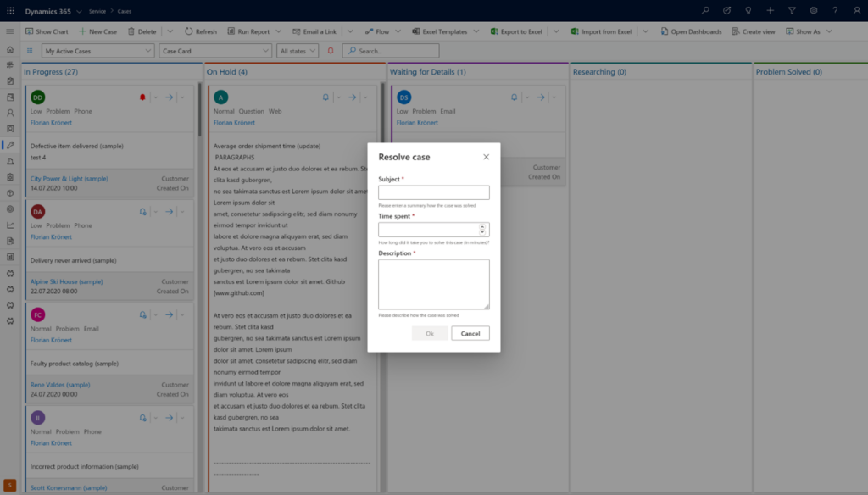Image resolution: width=868 pixels, height=495 pixels.
Task: Click Ok in the Resolve case dialog
Action: point(429,333)
